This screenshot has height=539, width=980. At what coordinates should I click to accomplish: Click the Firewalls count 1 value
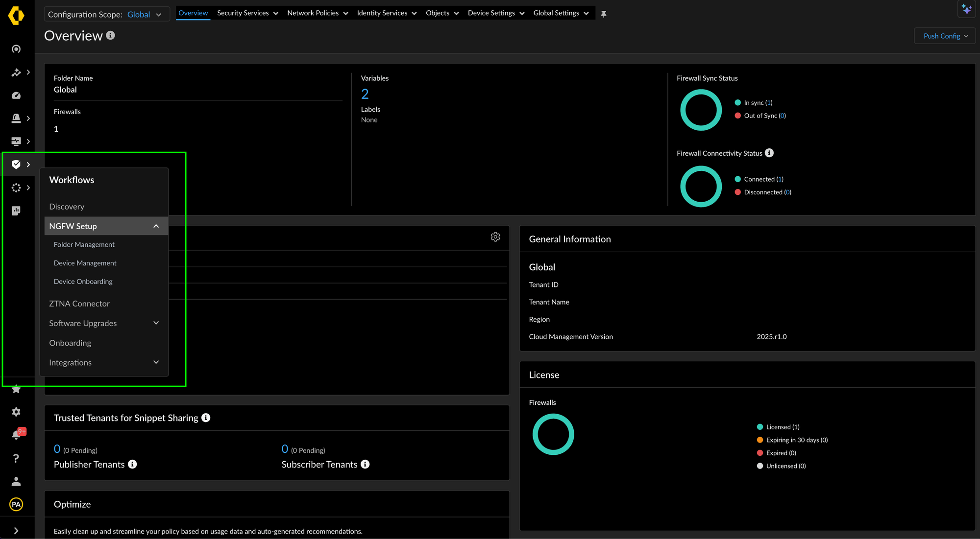point(56,129)
